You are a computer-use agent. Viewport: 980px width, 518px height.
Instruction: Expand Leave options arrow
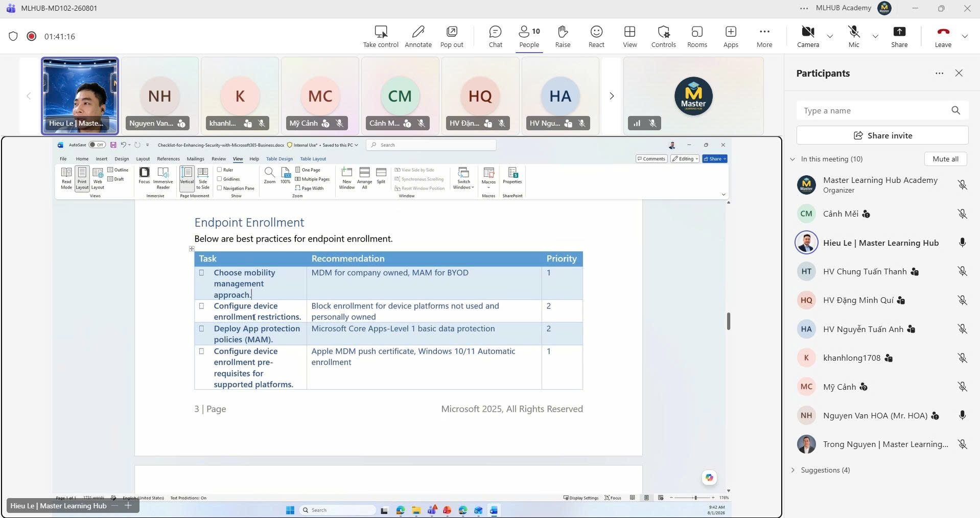965,36
